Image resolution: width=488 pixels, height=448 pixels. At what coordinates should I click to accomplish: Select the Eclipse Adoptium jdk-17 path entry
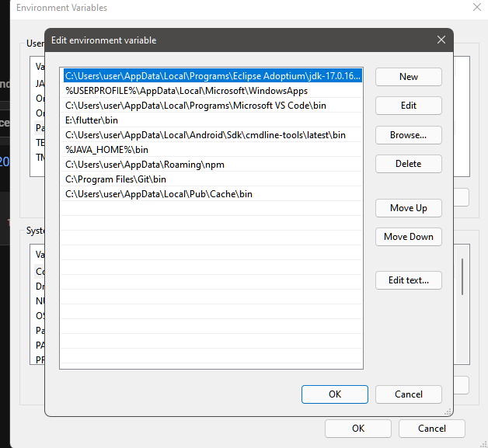coord(211,76)
